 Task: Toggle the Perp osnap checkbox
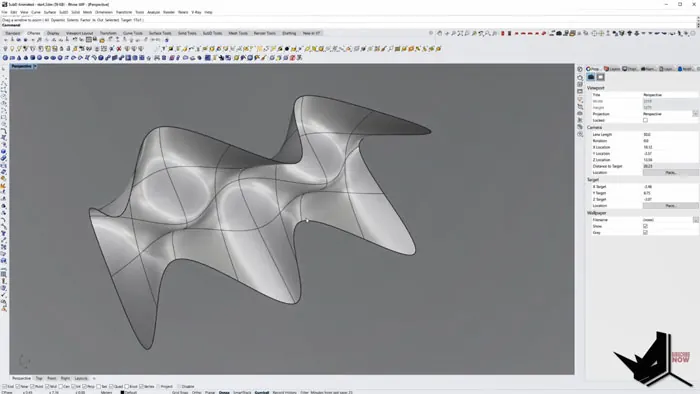[85, 386]
